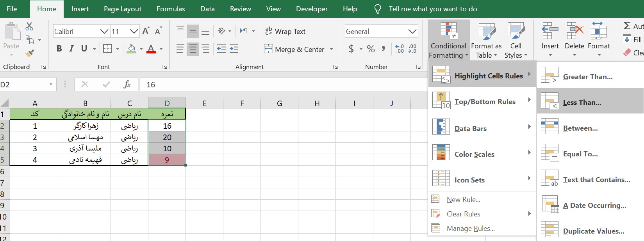Click the Orientation text angle icon
This screenshot has height=241, width=644.
click(221, 31)
